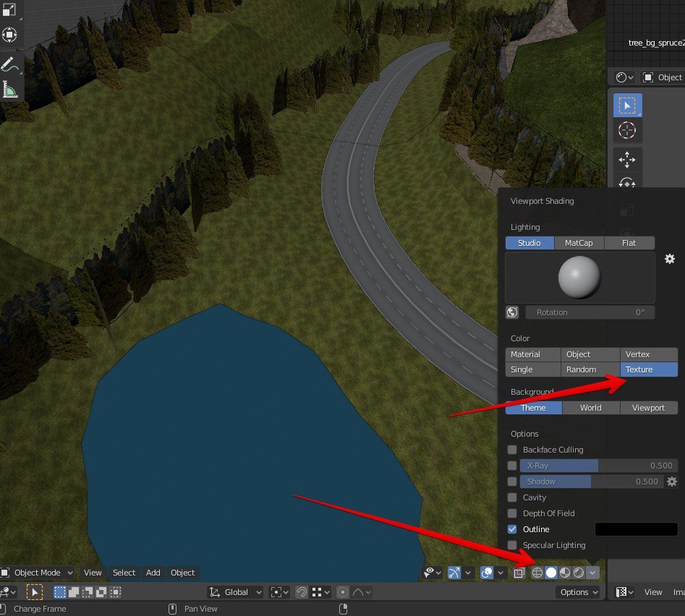Click the active select tool icon
This screenshot has height=616, width=685.
(35, 592)
